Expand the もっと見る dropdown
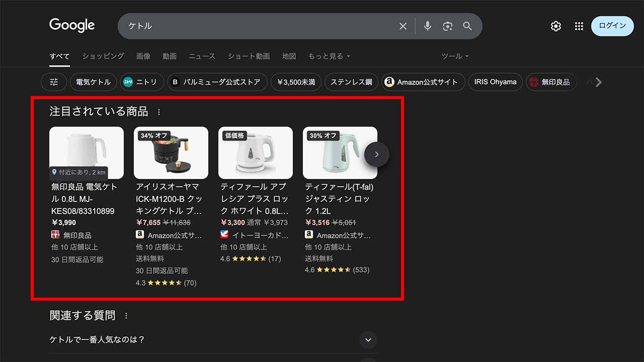 (x=329, y=56)
